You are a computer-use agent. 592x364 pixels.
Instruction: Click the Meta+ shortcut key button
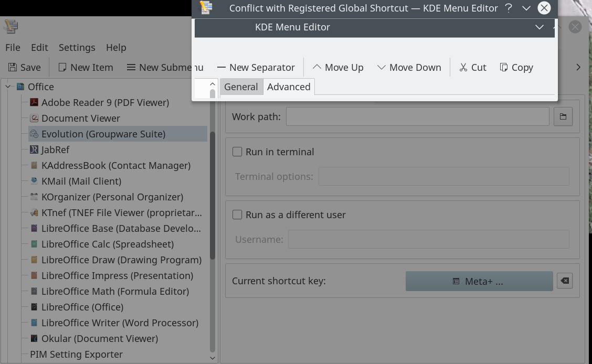point(479,281)
